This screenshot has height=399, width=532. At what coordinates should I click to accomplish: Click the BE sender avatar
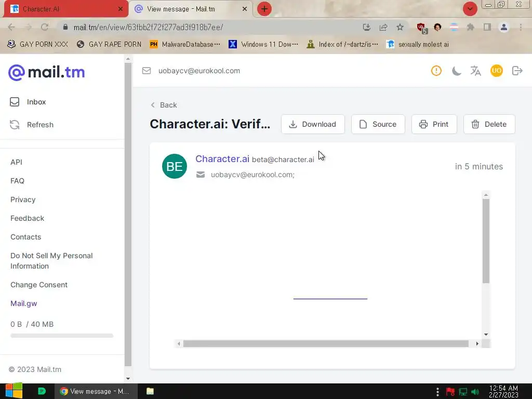coord(175,166)
